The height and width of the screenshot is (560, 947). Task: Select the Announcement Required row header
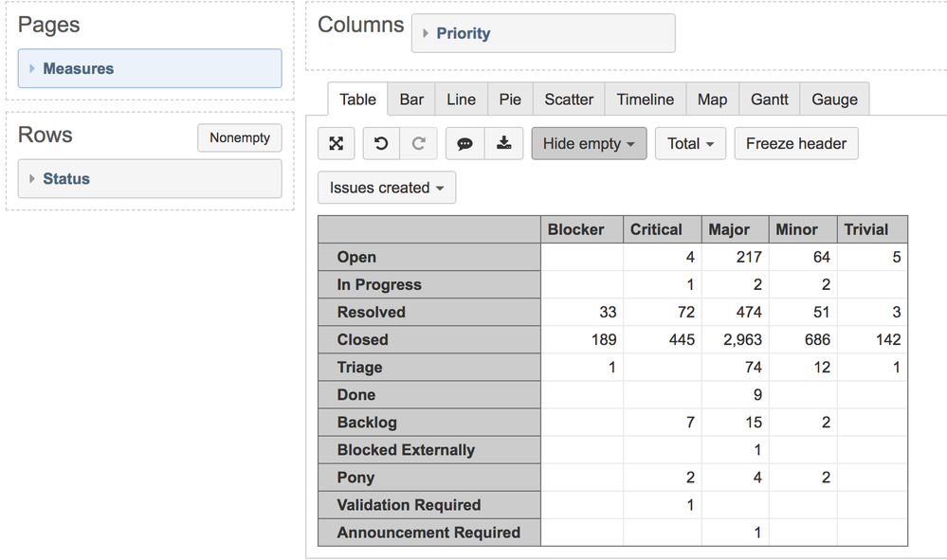[429, 533]
